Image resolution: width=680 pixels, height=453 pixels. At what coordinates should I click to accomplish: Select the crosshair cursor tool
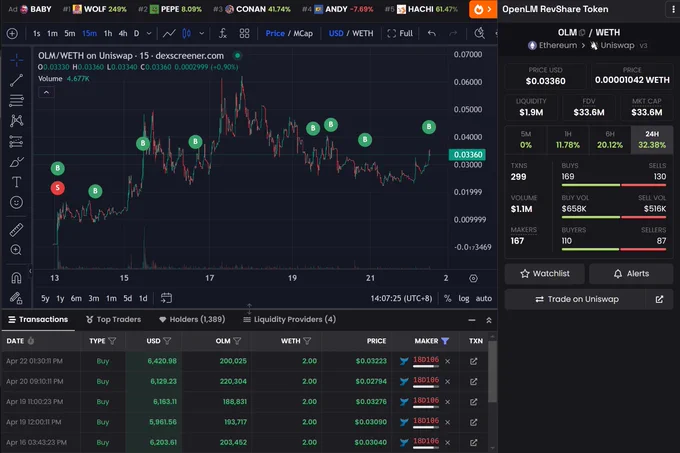16,59
